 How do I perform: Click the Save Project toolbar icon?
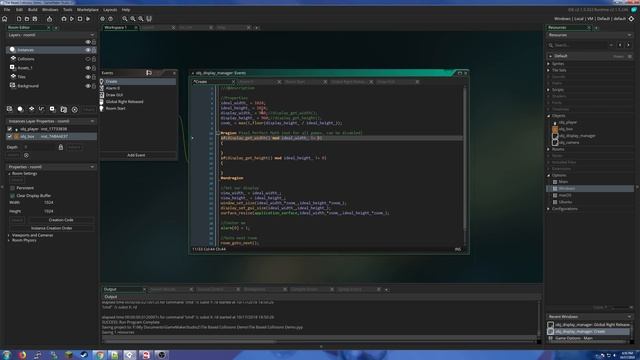click(x=35, y=19)
